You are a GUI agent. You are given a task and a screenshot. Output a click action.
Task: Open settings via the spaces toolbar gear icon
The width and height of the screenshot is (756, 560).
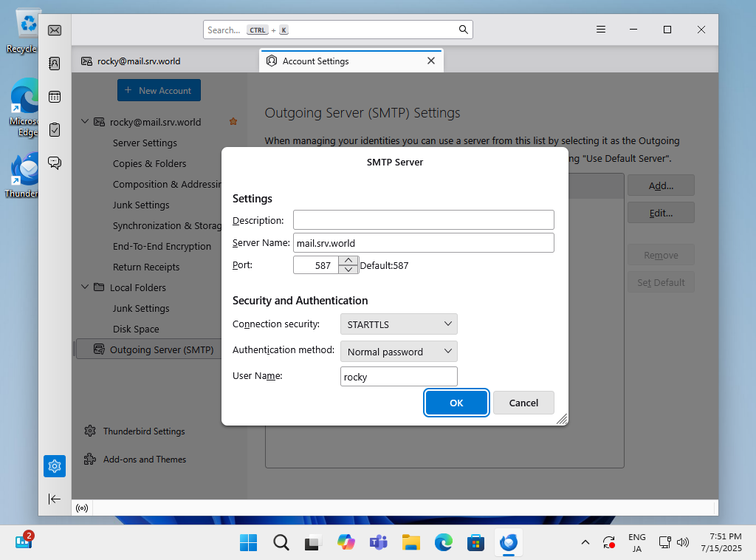54,466
